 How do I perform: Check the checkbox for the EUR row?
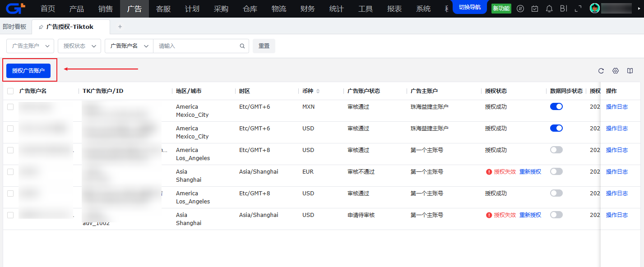pyautogui.click(x=10, y=172)
